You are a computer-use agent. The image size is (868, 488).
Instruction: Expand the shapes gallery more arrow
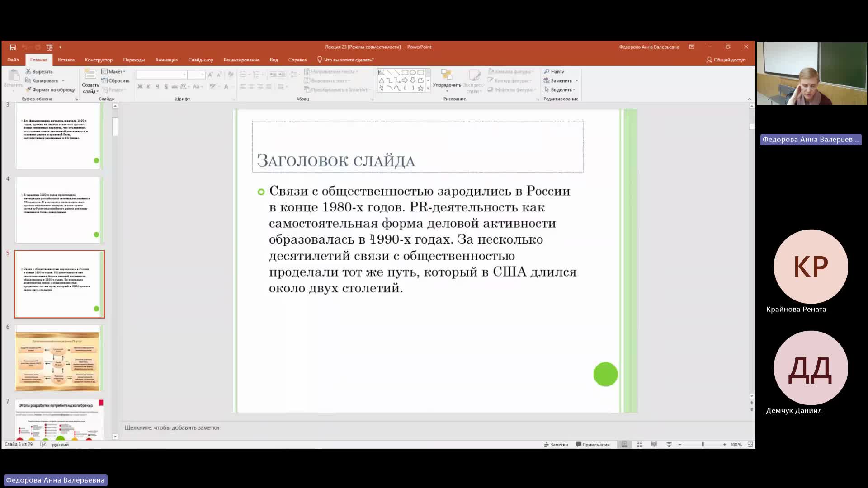pos(428,89)
